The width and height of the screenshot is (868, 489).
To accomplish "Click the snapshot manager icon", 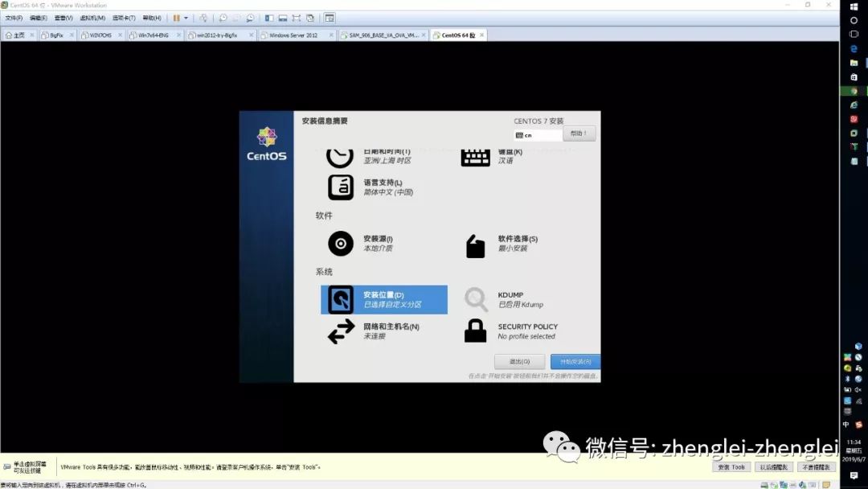I will (x=250, y=18).
